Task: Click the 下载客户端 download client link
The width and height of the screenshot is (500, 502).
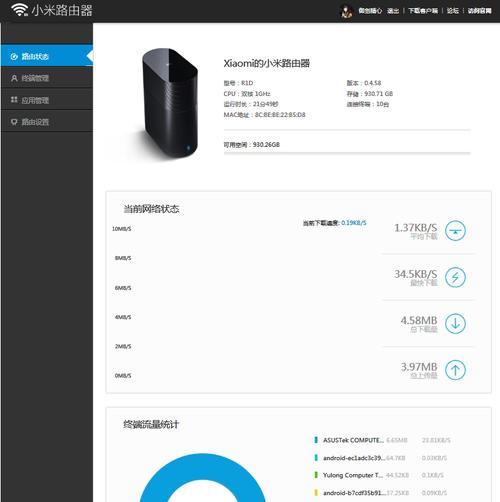Action: point(423,11)
